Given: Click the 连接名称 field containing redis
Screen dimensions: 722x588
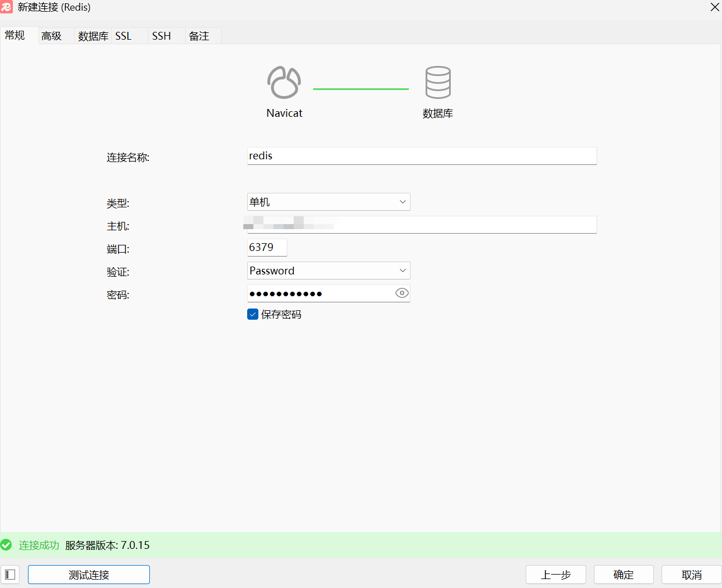Looking at the screenshot, I should pos(422,156).
